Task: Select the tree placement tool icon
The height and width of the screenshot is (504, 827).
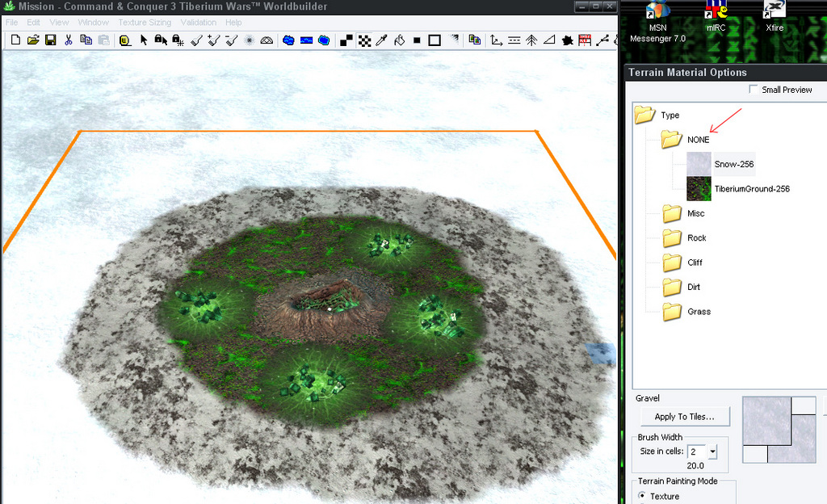Action: click(531, 40)
